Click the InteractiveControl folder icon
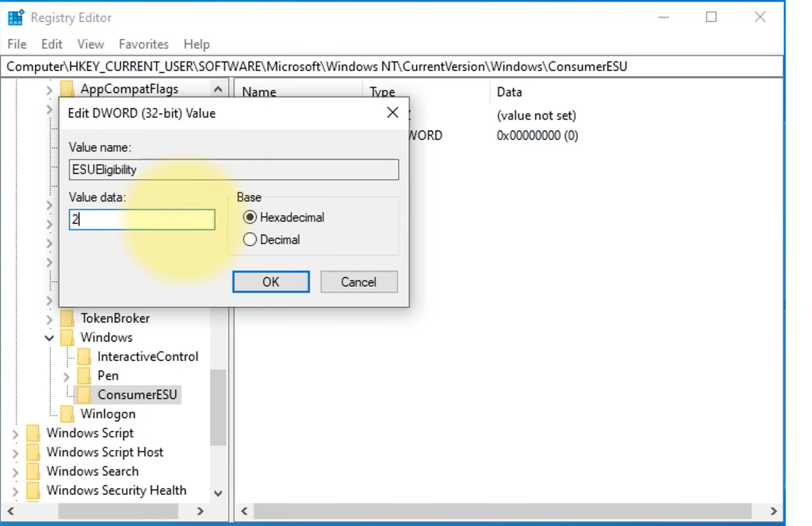This screenshot has height=526, width=812. (84, 356)
